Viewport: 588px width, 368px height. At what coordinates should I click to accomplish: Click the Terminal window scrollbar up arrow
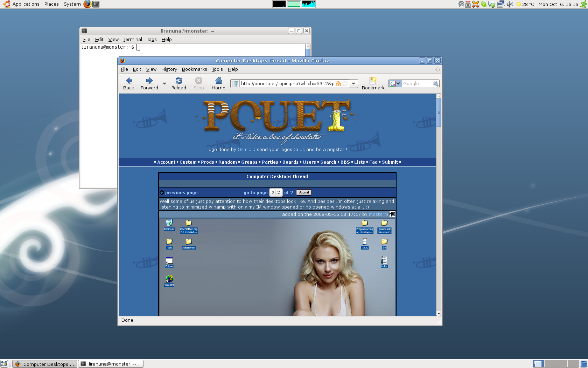coord(308,46)
